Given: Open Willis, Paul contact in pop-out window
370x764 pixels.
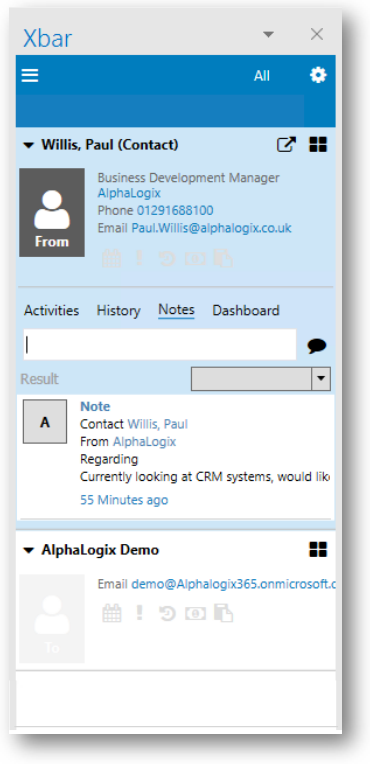Looking at the screenshot, I should [x=286, y=145].
